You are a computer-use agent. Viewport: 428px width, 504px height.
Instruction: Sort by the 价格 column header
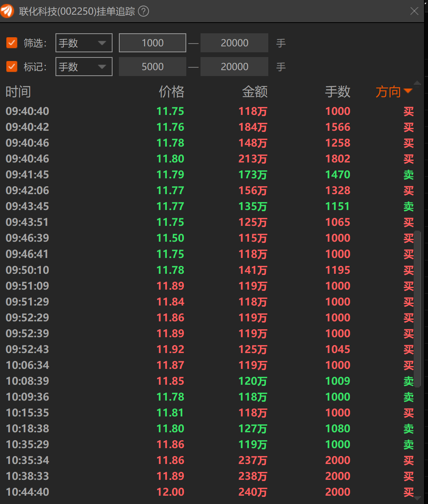pyautogui.click(x=171, y=92)
